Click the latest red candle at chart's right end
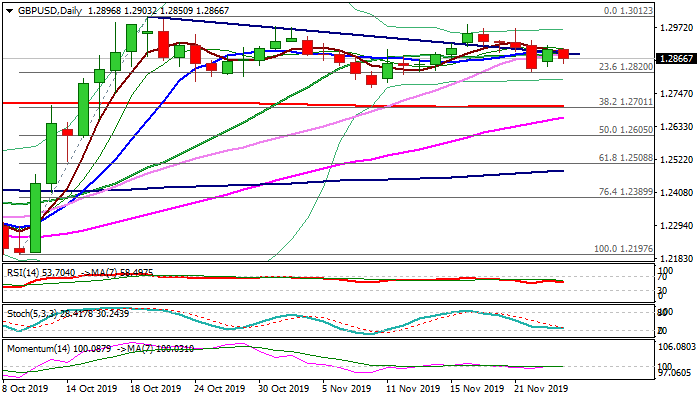Screen dimensions: 700x400 [563, 55]
